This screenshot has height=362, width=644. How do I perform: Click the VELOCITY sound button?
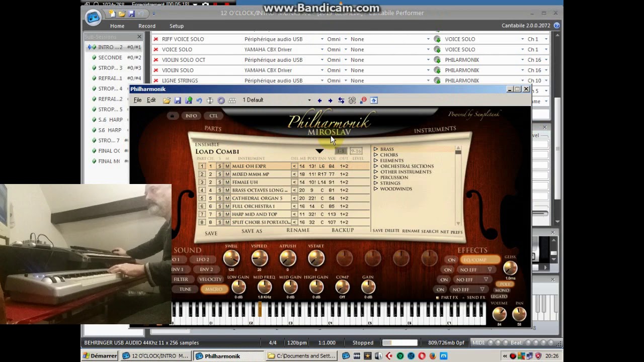click(210, 280)
